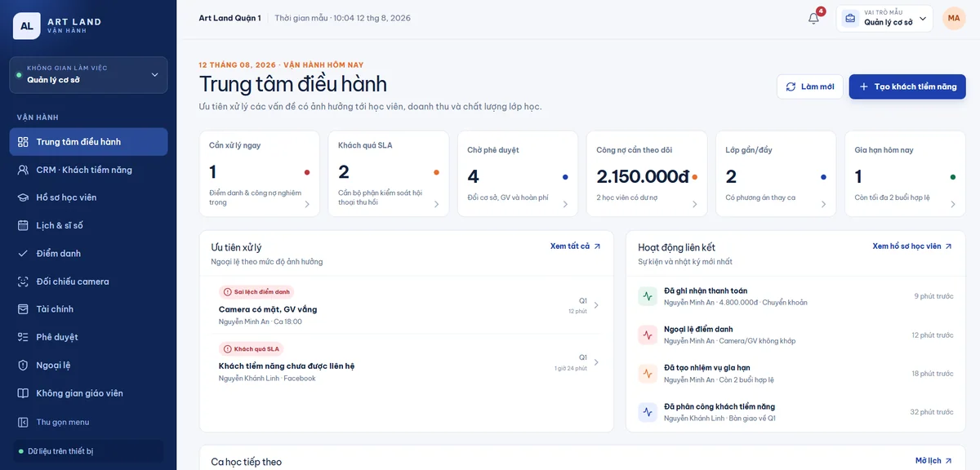Click the CRM people icon in sidebar
Screen dimensions: 980x470
coord(23,170)
